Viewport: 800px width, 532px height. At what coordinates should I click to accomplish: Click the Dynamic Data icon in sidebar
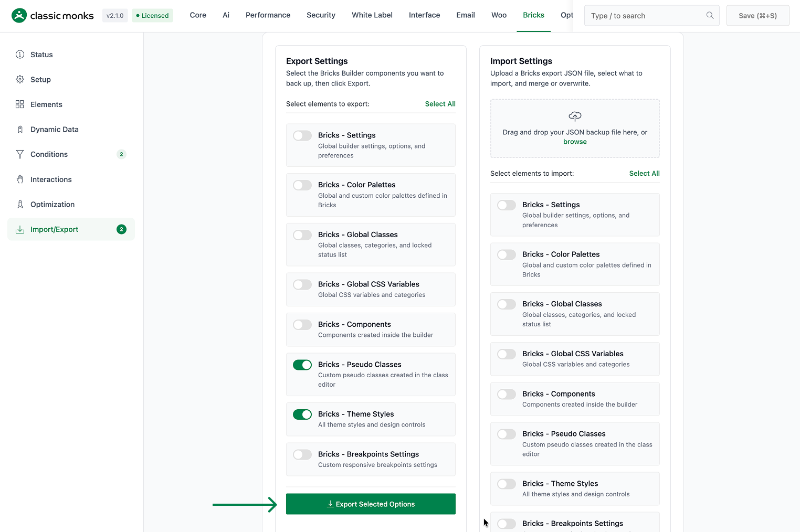[x=20, y=130]
